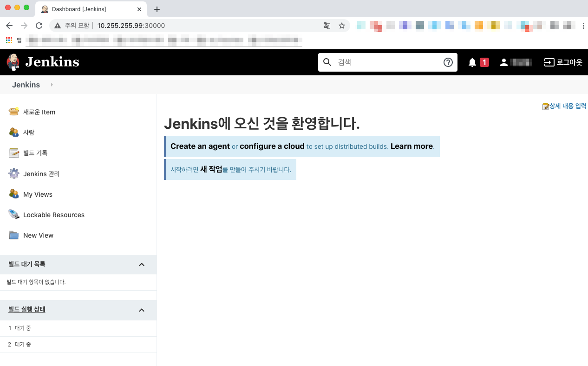Open the user profile icon

tap(504, 62)
